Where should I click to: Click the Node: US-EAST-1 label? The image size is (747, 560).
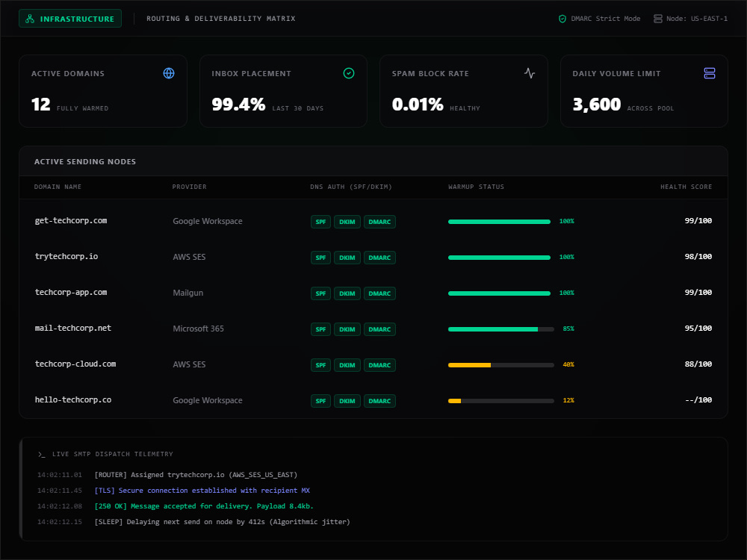pyautogui.click(x=696, y=19)
